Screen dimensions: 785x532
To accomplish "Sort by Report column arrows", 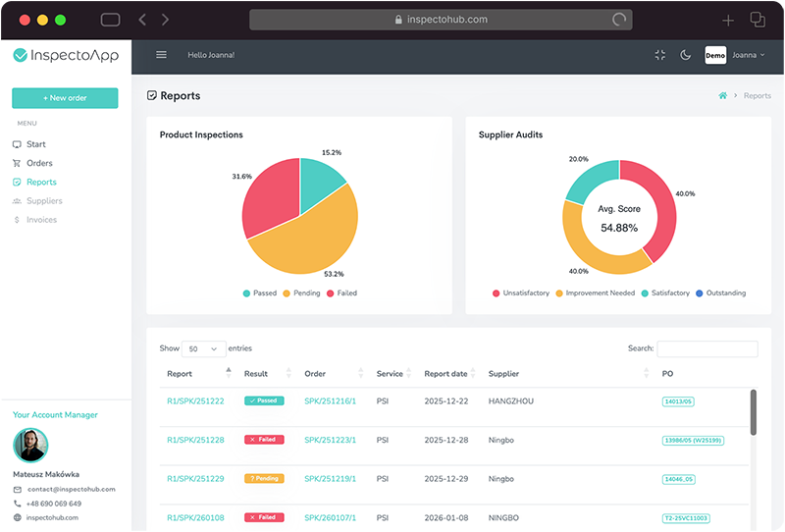I will point(229,373).
